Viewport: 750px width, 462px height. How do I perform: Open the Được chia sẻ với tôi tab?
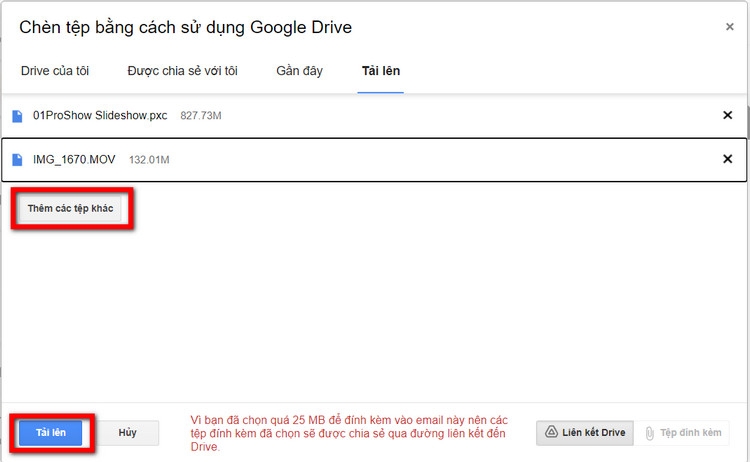pos(182,71)
